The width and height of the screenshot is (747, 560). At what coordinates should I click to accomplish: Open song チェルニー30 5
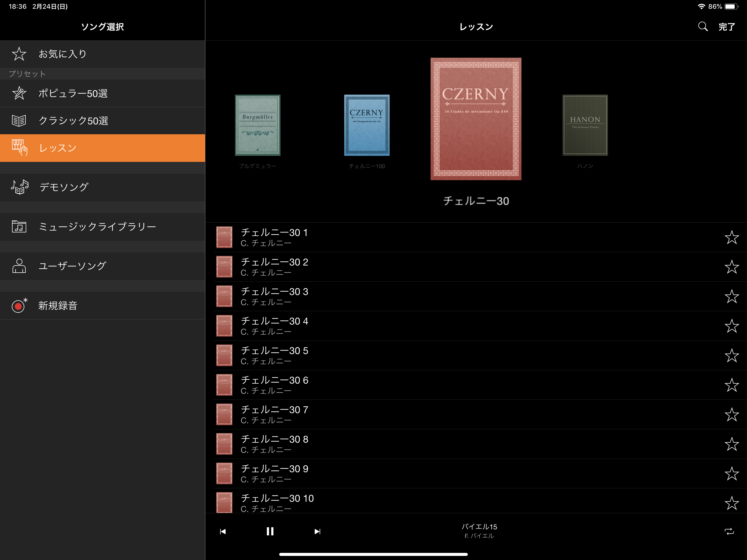pyautogui.click(x=476, y=355)
